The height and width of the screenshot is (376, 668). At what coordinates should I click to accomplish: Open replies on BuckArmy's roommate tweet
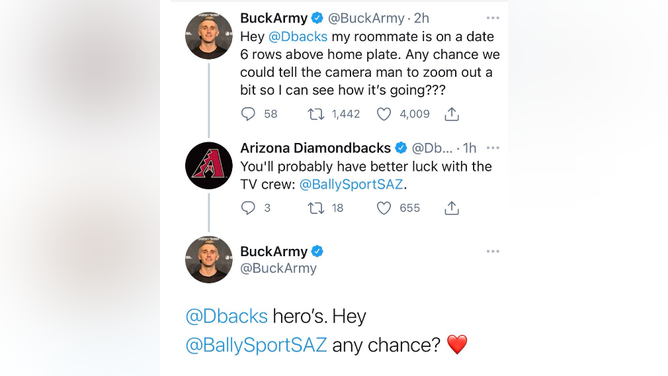pyautogui.click(x=248, y=114)
